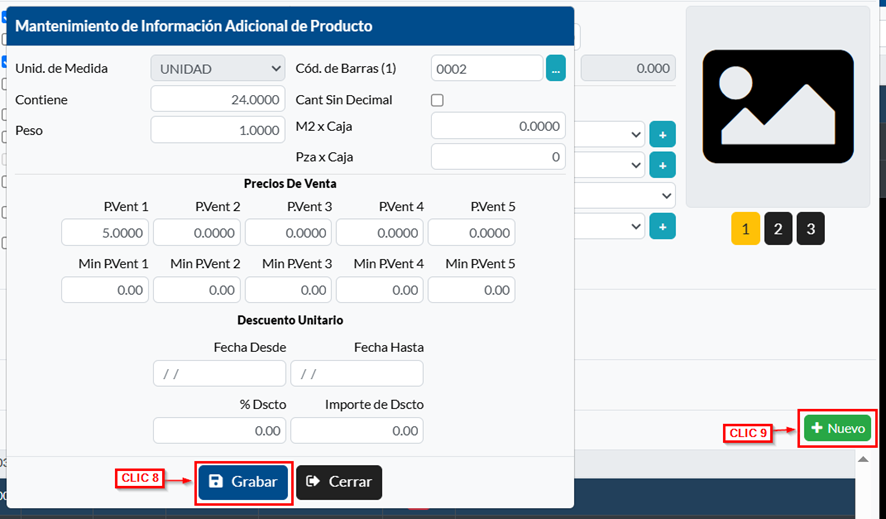Click the bottom teal plus button
The height and width of the screenshot is (519, 886).
point(662,226)
